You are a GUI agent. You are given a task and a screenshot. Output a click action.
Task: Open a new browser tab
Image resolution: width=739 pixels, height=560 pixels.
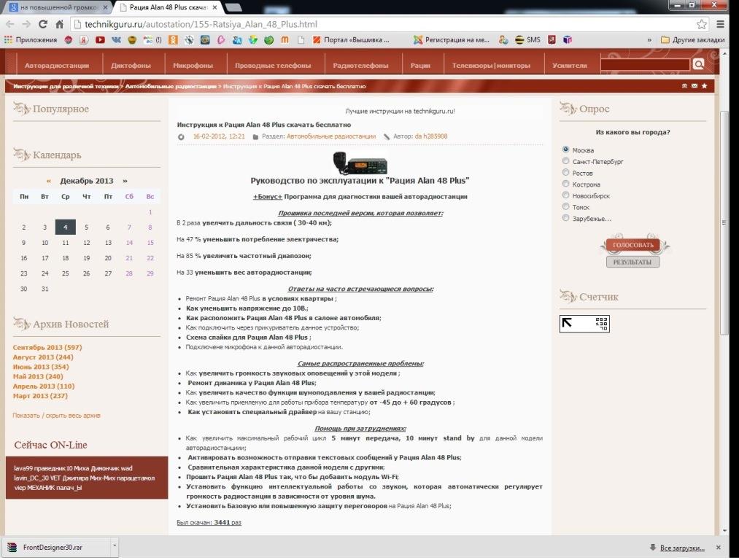(233, 7)
